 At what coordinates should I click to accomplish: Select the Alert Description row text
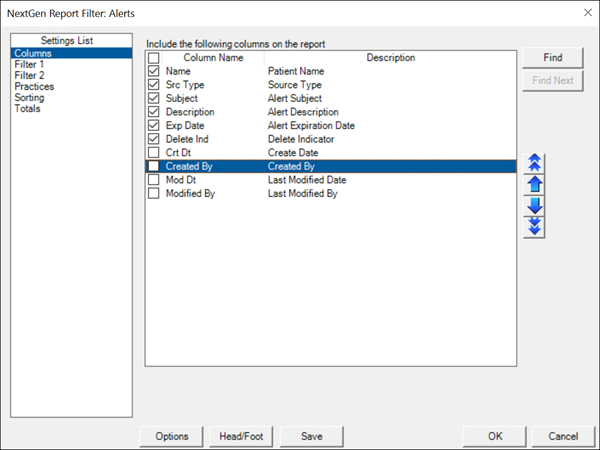(303, 112)
